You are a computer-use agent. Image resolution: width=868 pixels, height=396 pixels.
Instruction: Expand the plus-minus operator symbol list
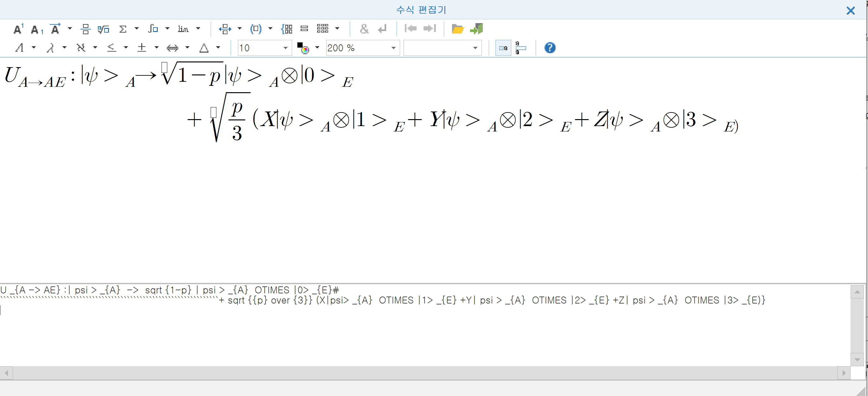tap(157, 48)
